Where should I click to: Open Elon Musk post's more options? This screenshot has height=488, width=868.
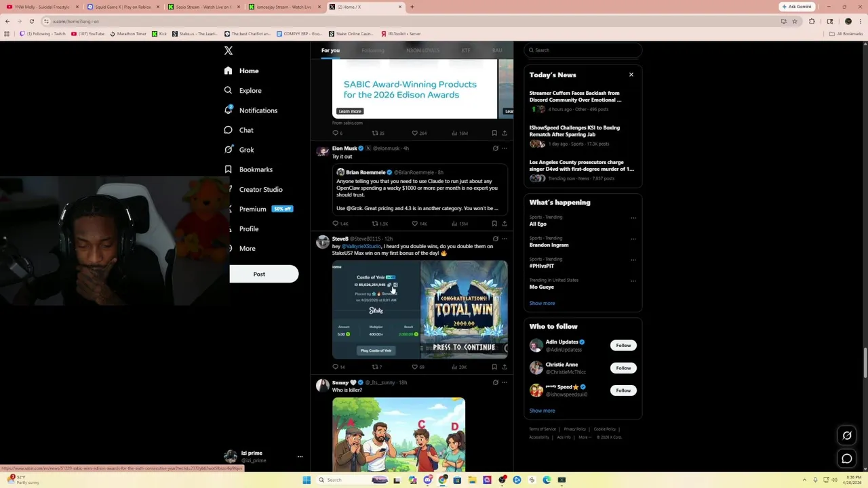(505, 148)
